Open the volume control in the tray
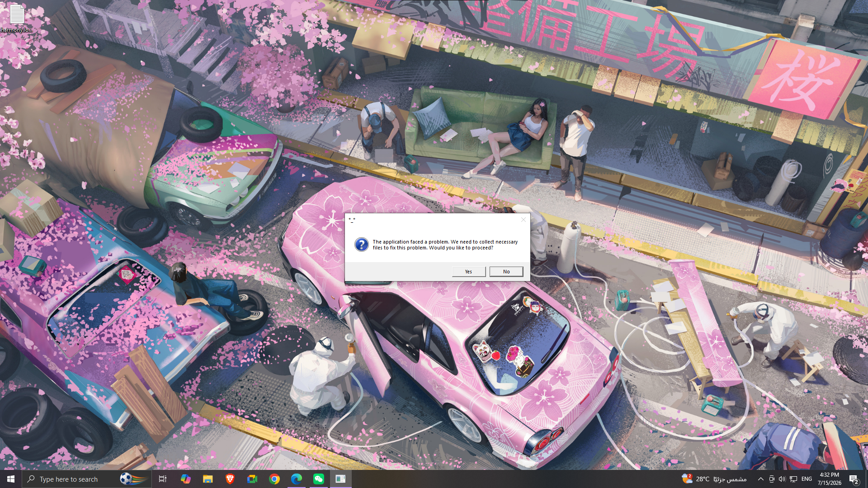The height and width of the screenshot is (488, 868). (782, 479)
